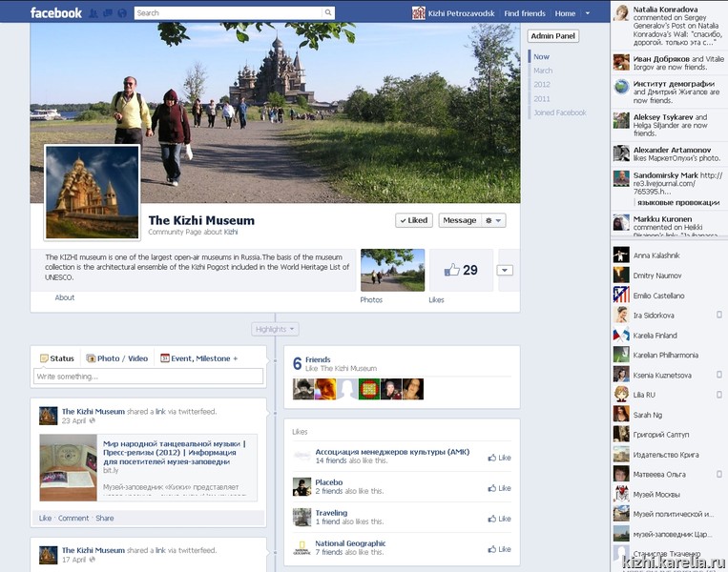Click the Status composer icon
Image resolution: width=728 pixels, height=572 pixels.
point(44,358)
